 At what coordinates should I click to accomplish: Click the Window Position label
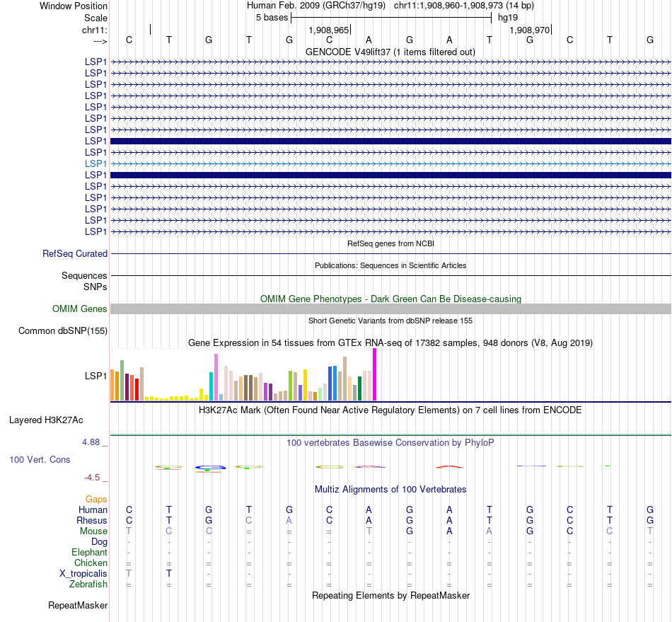click(74, 6)
